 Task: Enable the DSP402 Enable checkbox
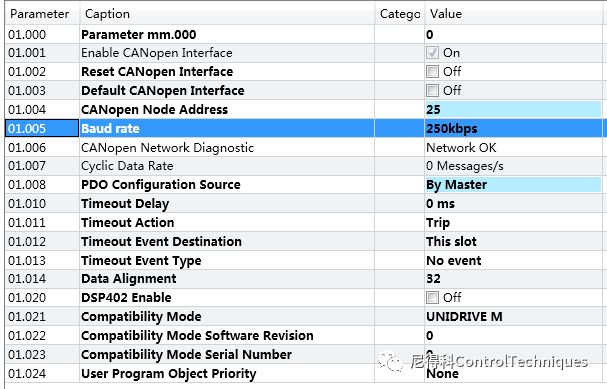[x=432, y=298]
